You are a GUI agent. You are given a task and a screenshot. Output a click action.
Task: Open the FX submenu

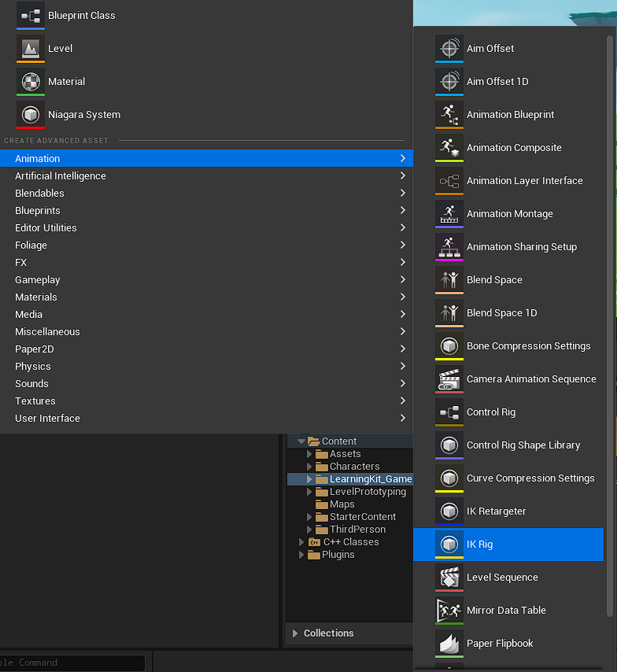pos(206,262)
